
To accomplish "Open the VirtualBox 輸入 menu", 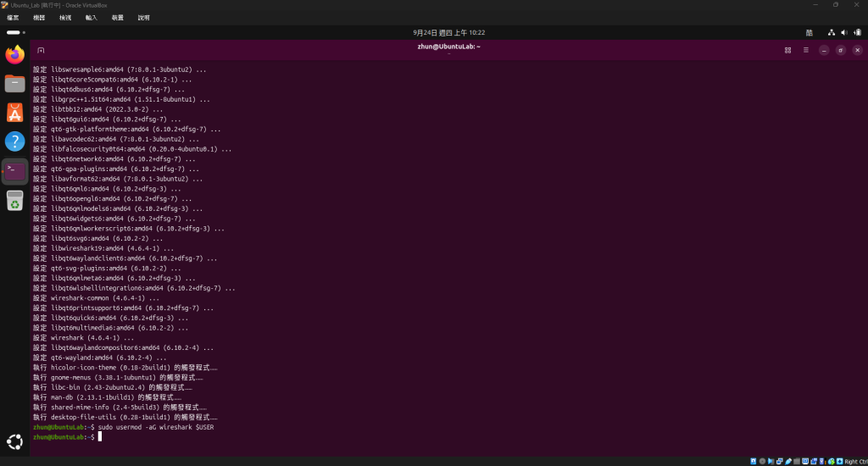I will pyautogui.click(x=92, y=18).
